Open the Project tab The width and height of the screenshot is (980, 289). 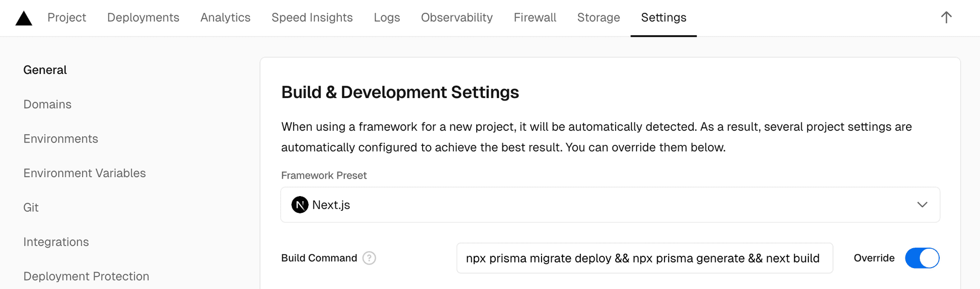(66, 17)
